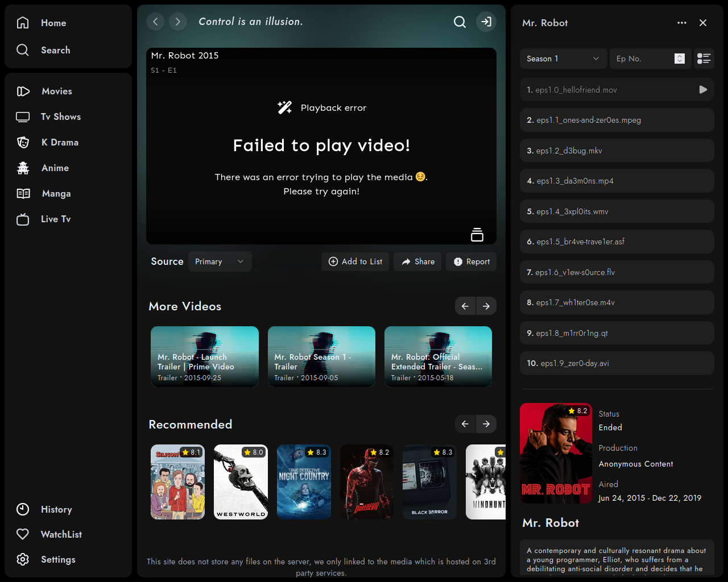This screenshot has width=728, height=582.
Task: Open the Manga section
Action: click(x=44, y=193)
